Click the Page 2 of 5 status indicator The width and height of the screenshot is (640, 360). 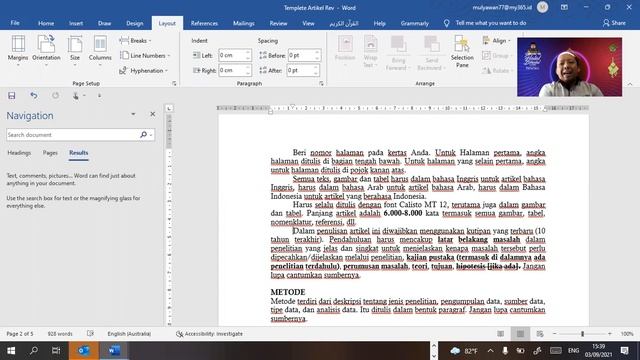20,333
